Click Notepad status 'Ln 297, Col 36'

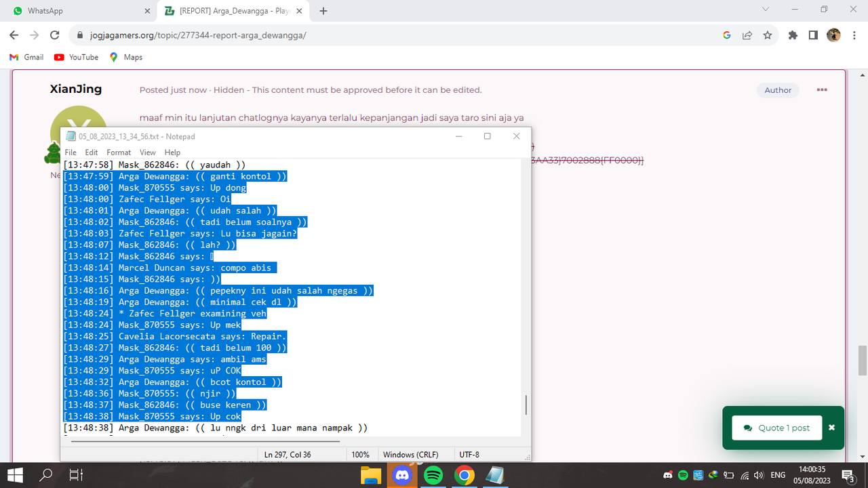(x=288, y=455)
